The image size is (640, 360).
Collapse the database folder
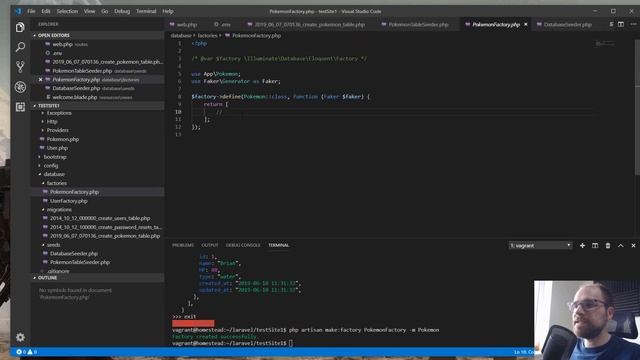pyautogui.click(x=54, y=174)
